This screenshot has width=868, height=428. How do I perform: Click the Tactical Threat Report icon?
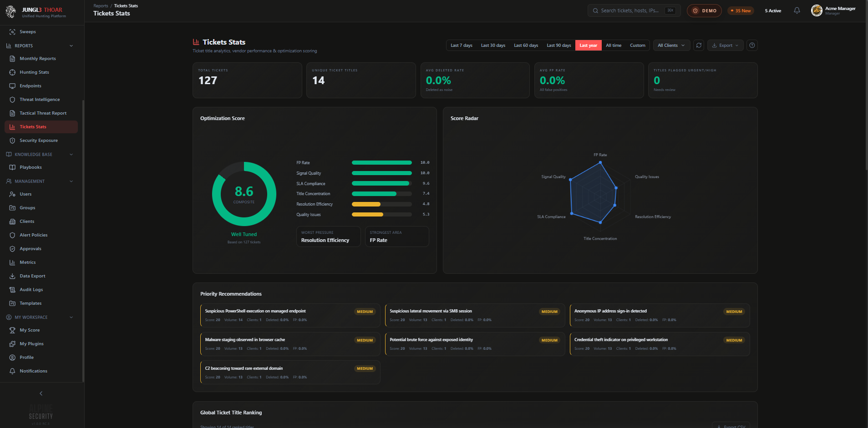(12, 113)
